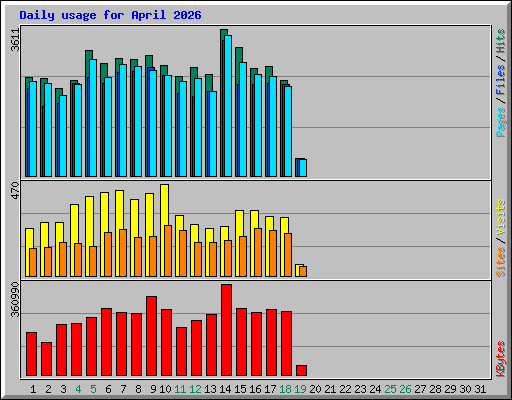
Task: Select the tallest cyan Pages bar for day 14
Action: (x=228, y=106)
